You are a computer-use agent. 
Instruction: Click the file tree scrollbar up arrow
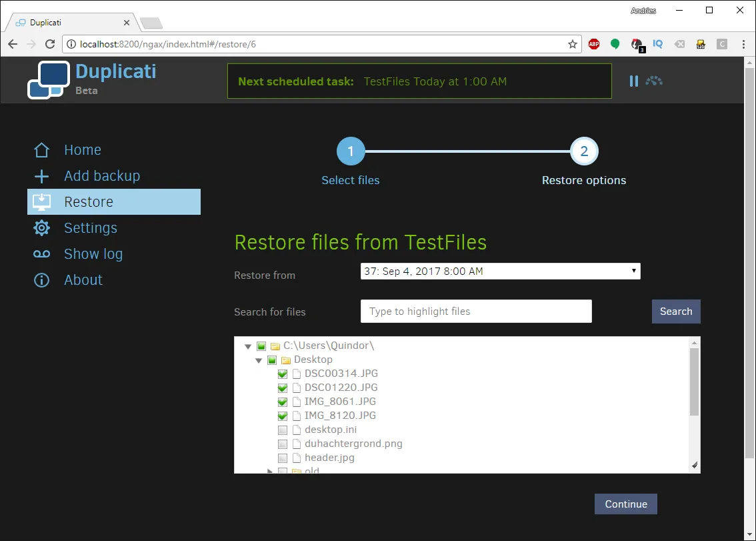tap(694, 343)
